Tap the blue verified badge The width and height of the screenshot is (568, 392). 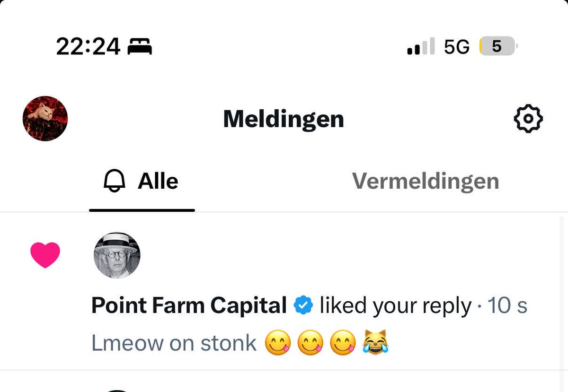pyautogui.click(x=303, y=306)
